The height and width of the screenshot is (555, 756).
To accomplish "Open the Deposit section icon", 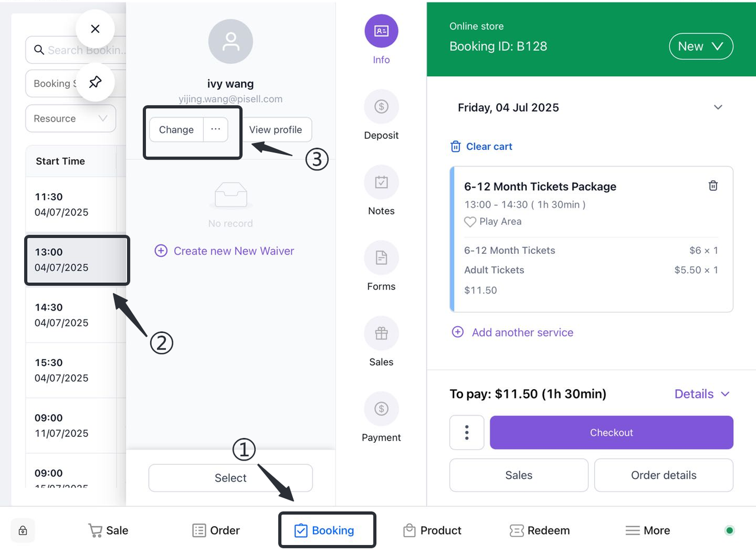I will 382,107.
